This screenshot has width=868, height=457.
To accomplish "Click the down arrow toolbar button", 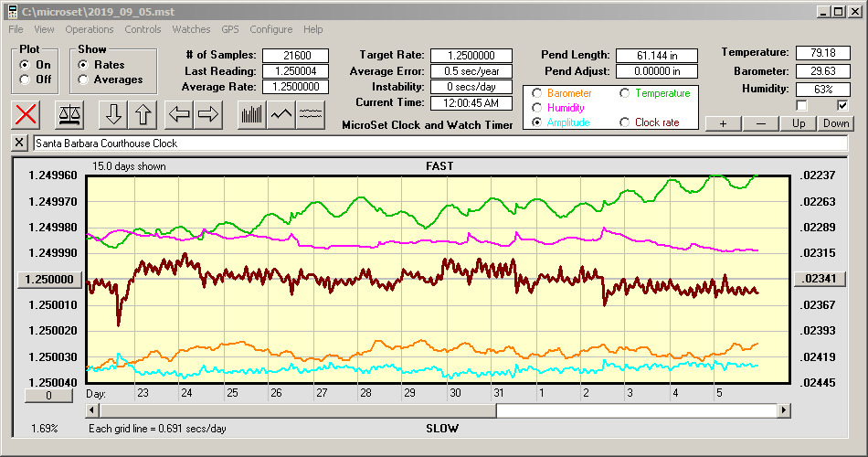I will pyautogui.click(x=113, y=114).
